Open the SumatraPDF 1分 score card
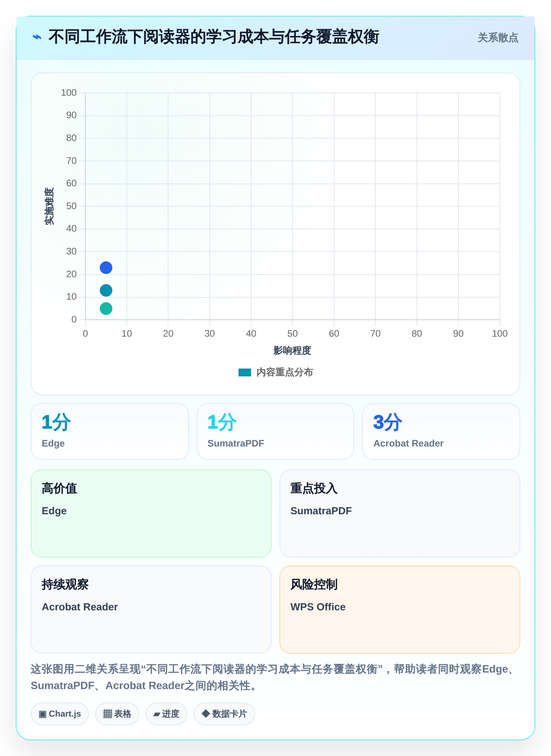Viewport: 551px width, 756px height. (275, 432)
